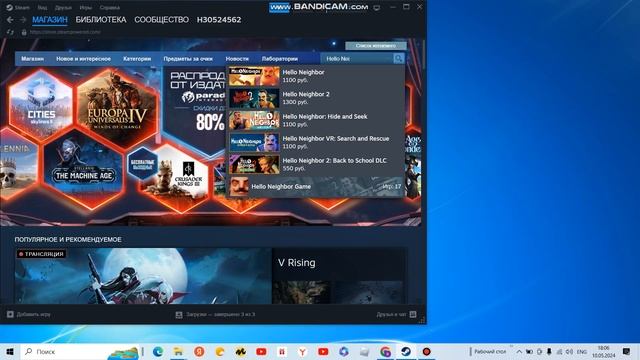
Task: Open the Новости store link
Action: tap(237, 59)
